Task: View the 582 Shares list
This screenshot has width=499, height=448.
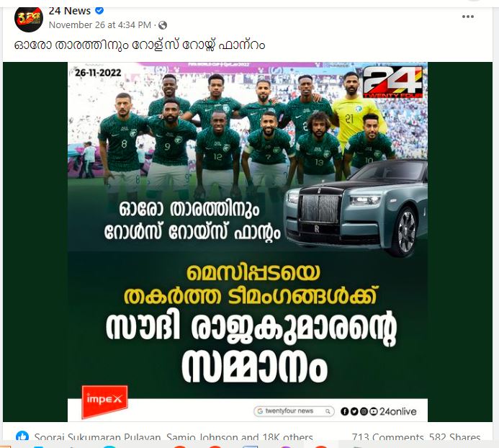Action: click(454, 437)
